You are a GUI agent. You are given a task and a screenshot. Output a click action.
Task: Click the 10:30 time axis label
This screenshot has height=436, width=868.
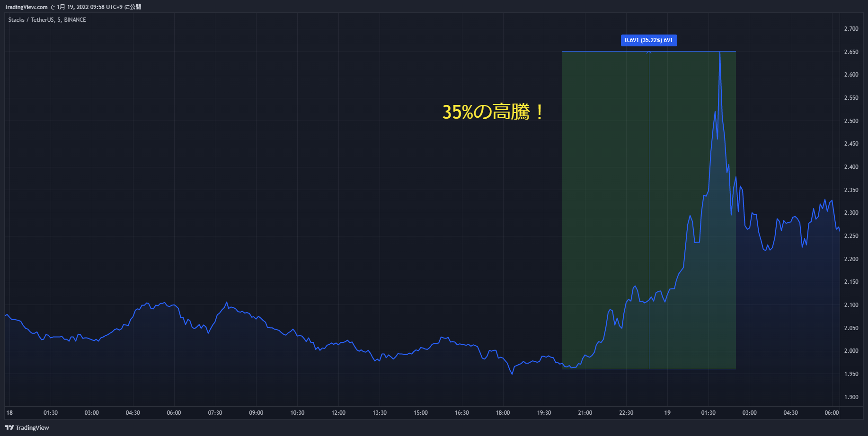click(x=297, y=413)
